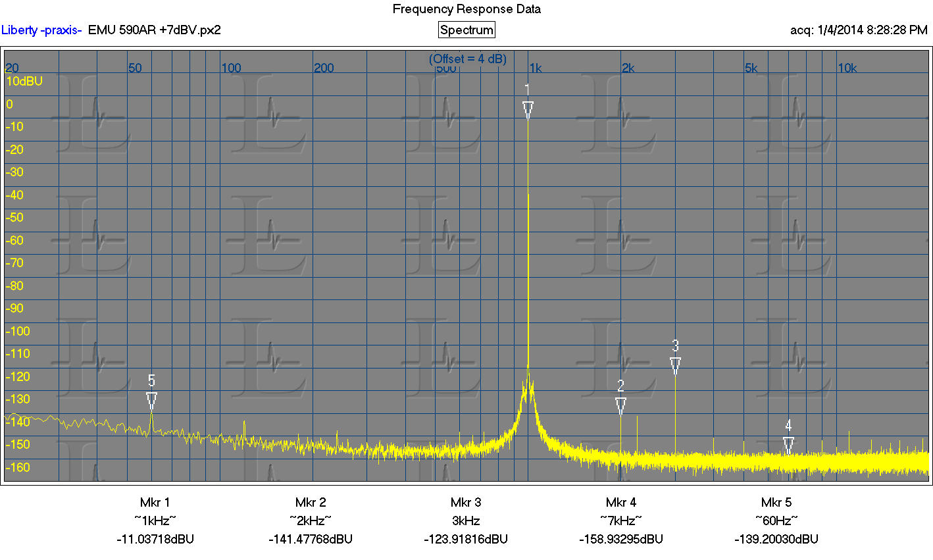The image size is (933, 560).
Task: Click the Mkr 1 readout heading
Action: 155,503
